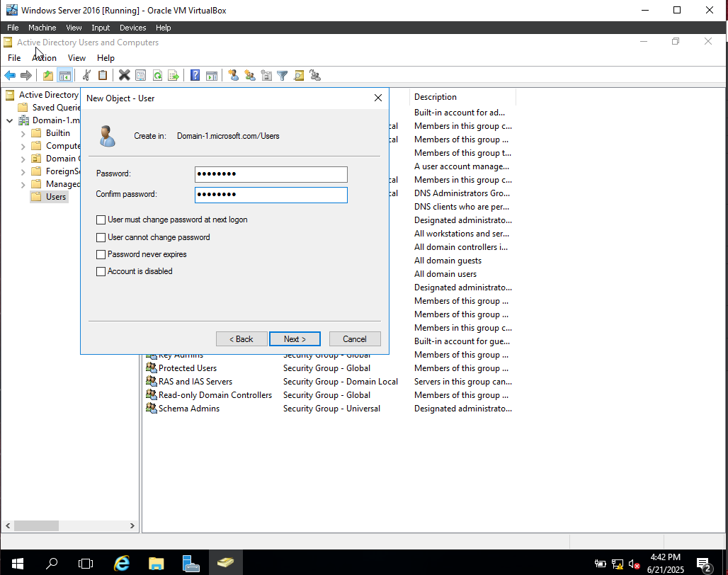Click the blue Help question mark icon
This screenshot has height=575, width=728.
[x=195, y=75]
